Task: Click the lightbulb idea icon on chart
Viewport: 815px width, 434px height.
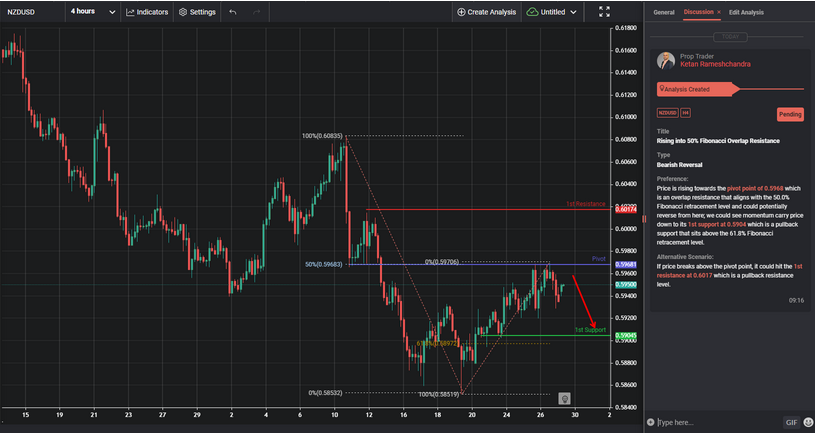Action: (x=564, y=399)
